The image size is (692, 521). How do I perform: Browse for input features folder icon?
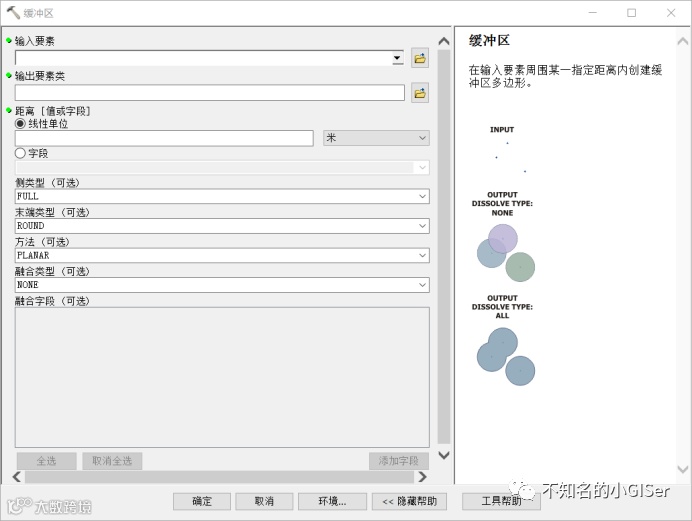(420, 58)
